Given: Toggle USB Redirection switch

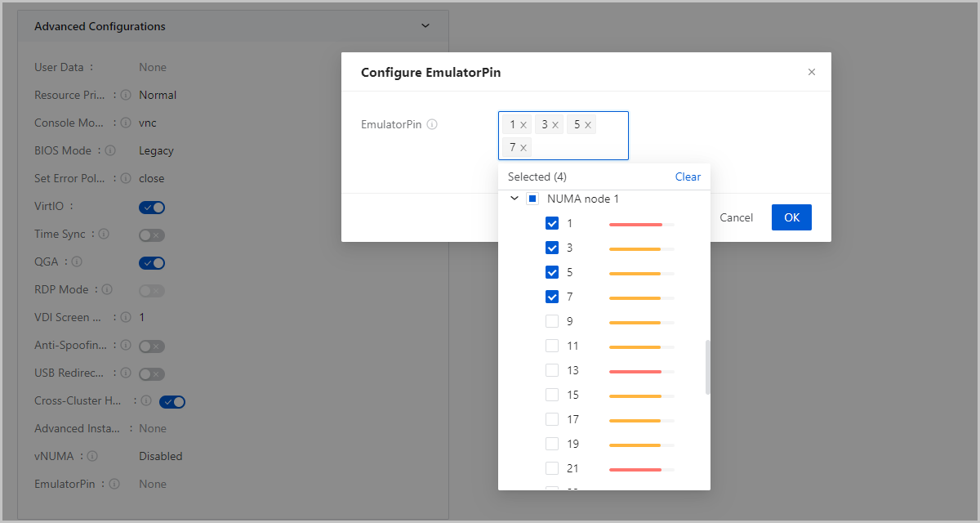Looking at the screenshot, I should coord(152,374).
